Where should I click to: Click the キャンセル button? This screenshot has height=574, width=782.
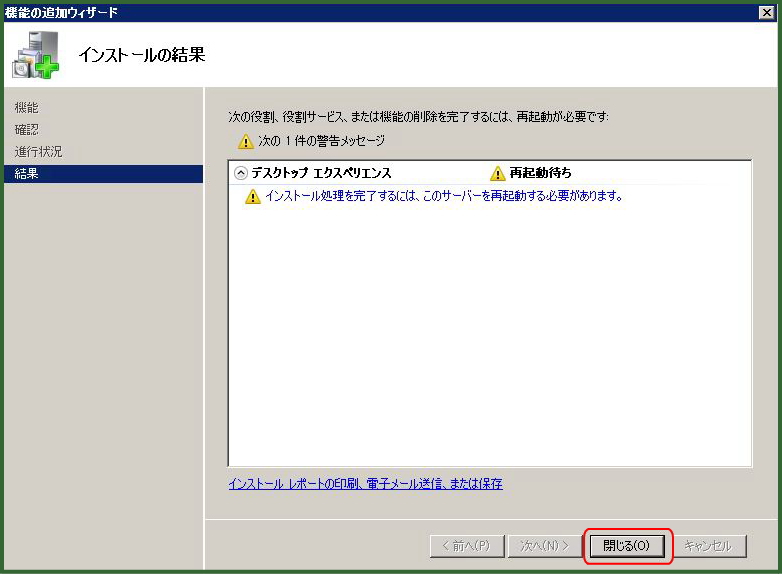(708, 546)
